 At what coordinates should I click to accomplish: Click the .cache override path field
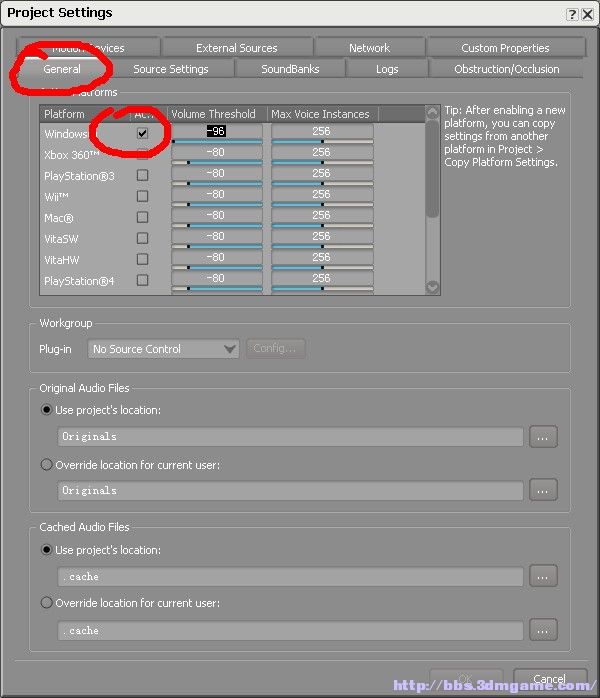[290, 630]
